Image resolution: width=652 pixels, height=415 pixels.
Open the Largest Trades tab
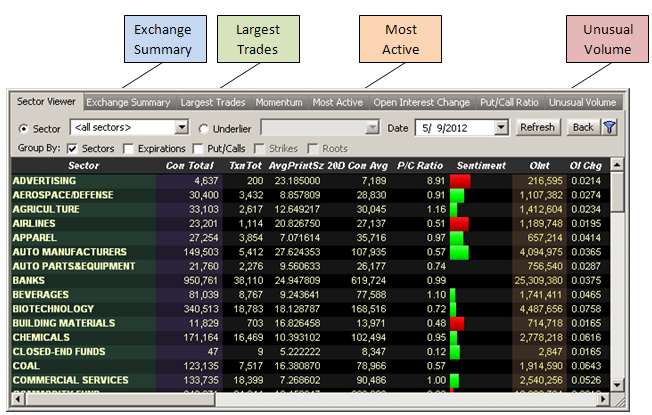point(213,102)
